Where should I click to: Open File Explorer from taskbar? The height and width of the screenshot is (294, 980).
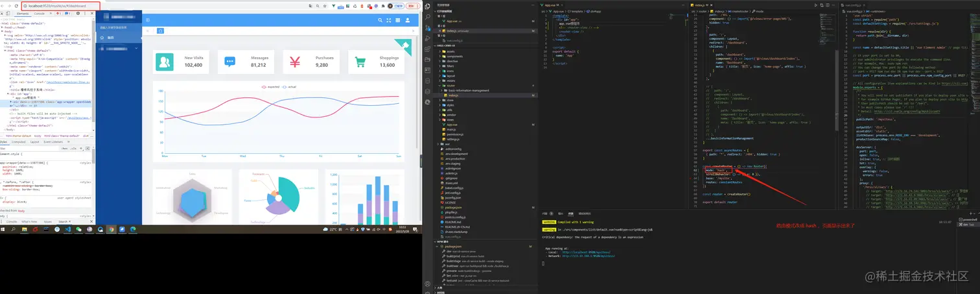point(25,229)
